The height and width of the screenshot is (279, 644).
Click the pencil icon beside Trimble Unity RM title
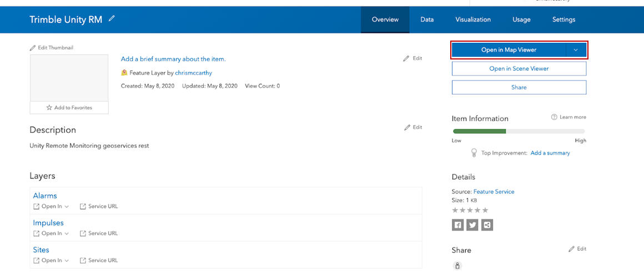tap(112, 19)
